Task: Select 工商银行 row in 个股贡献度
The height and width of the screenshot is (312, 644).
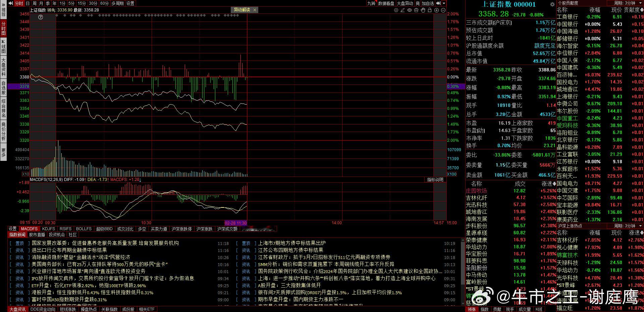Action: (x=600, y=17)
